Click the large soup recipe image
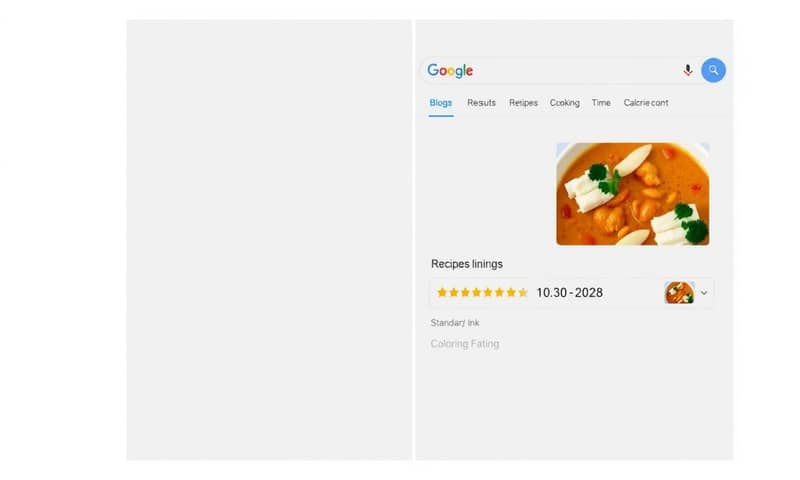Image resolution: width=800 pixels, height=480 pixels. (x=632, y=194)
